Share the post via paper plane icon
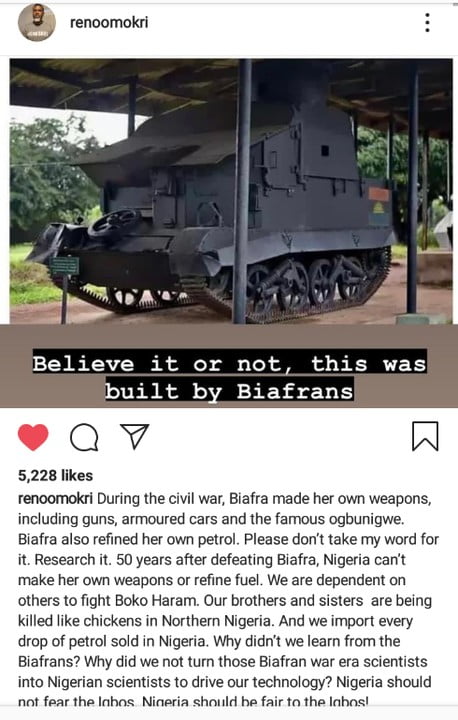Viewport: 458px width, 720px height. pos(135,436)
